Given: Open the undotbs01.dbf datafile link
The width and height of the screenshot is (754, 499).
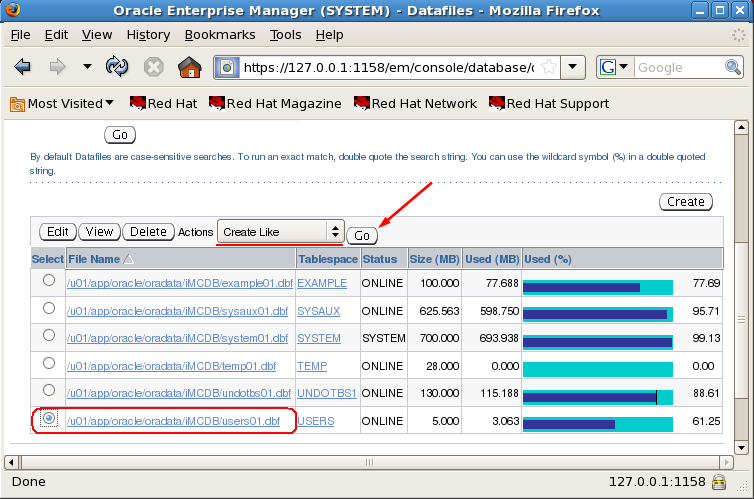Looking at the screenshot, I should pos(179,393).
